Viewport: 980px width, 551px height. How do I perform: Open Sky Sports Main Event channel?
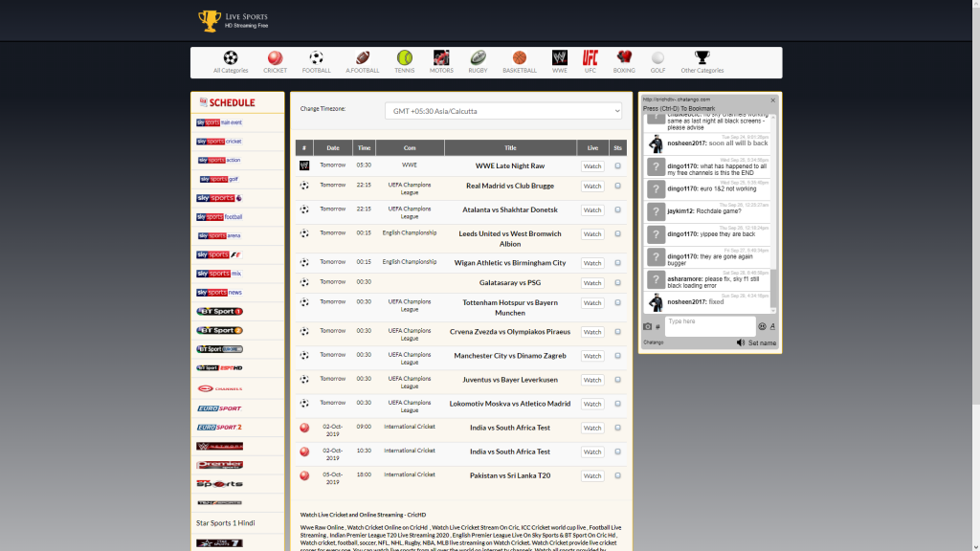tap(219, 122)
